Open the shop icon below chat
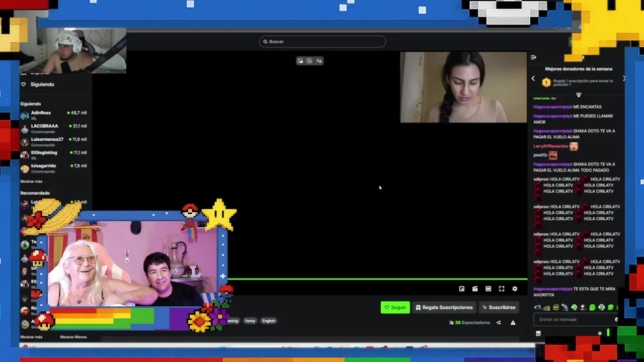 pyautogui.click(x=538, y=333)
